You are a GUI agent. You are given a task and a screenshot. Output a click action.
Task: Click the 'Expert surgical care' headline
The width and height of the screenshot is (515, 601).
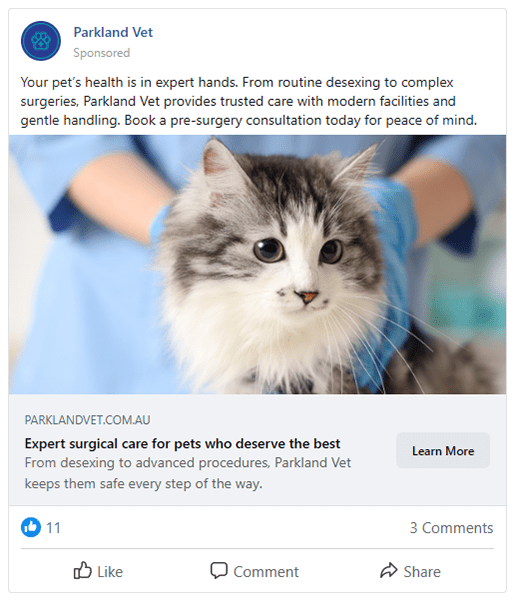[x=182, y=443]
